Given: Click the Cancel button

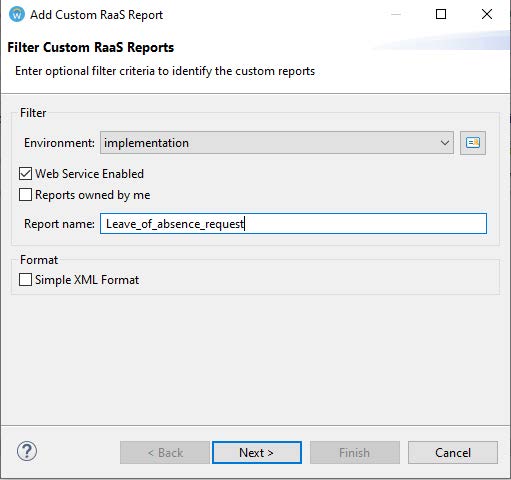Looking at the screenshot, I should pos(453,452).
